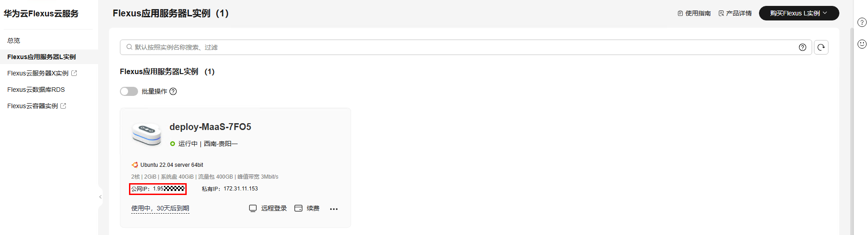This screenshot has width=868, height=235.
Task: Open the right-side help question icon
Action: pos(862,22)
